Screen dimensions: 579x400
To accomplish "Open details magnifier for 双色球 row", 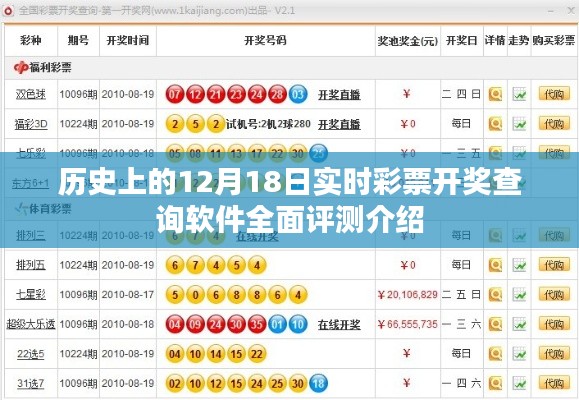I will [x=495, y=94].
